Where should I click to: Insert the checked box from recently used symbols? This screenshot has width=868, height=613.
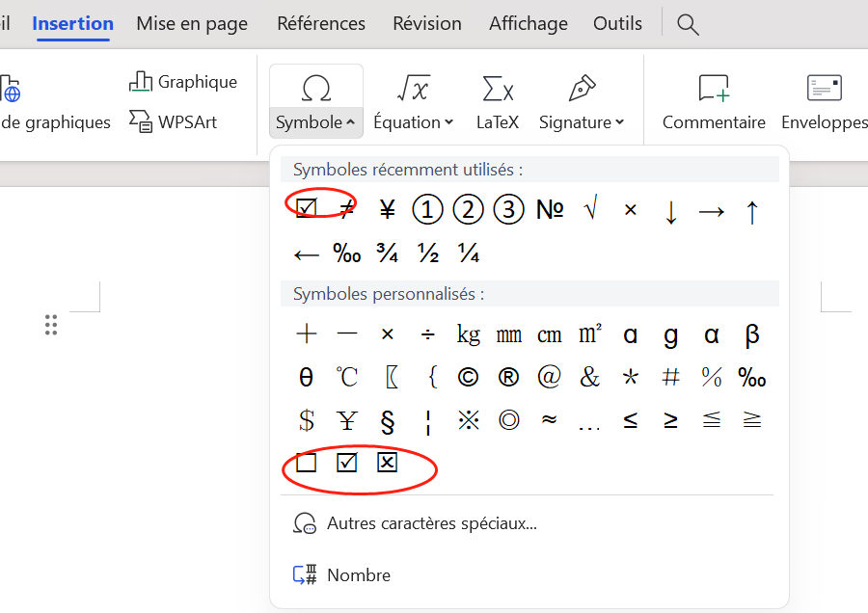pos(307,208)
